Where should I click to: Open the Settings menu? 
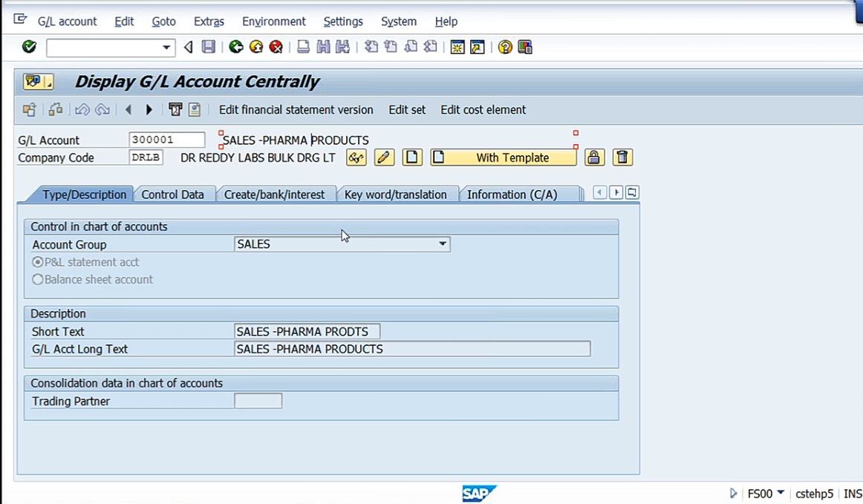click(x=343, y=22)
